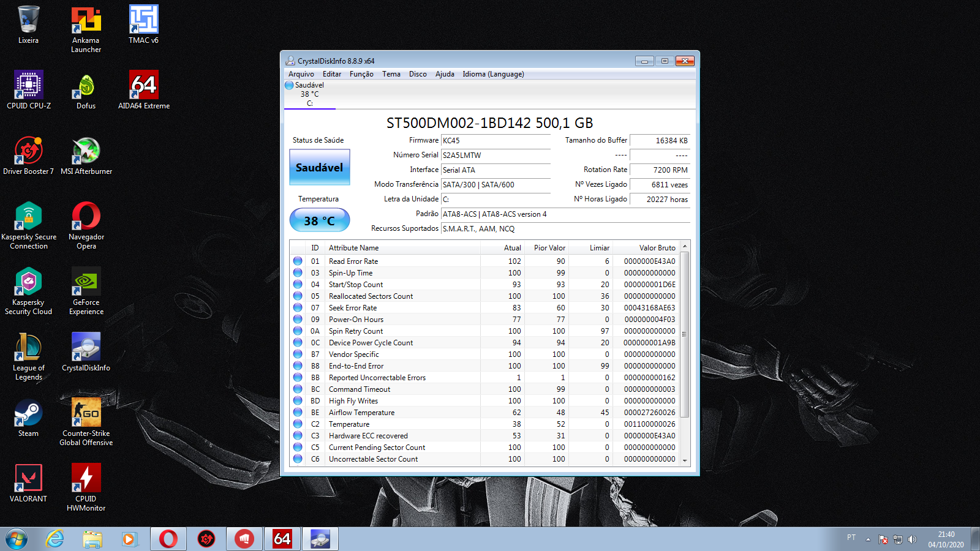Viewport: 980px width, 551px height.
Task: Switch to Driver Booster in the taskbar
Action: [x=206, y=539]
